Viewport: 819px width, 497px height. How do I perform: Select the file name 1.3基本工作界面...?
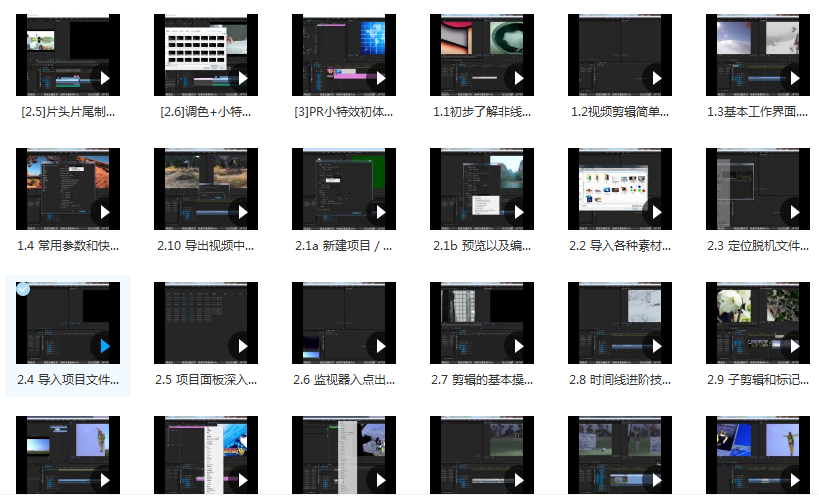pyautogui.click(x=757, y=112)
